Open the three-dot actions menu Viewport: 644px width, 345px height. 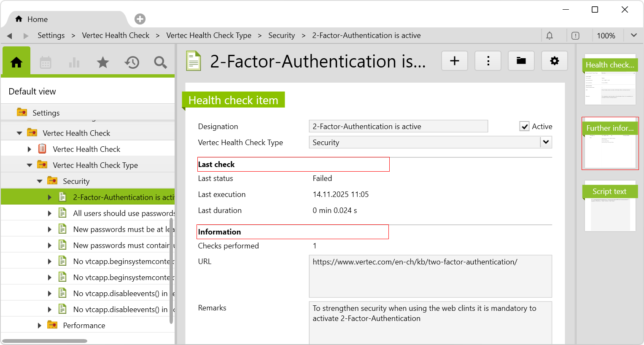click(488, 61)
